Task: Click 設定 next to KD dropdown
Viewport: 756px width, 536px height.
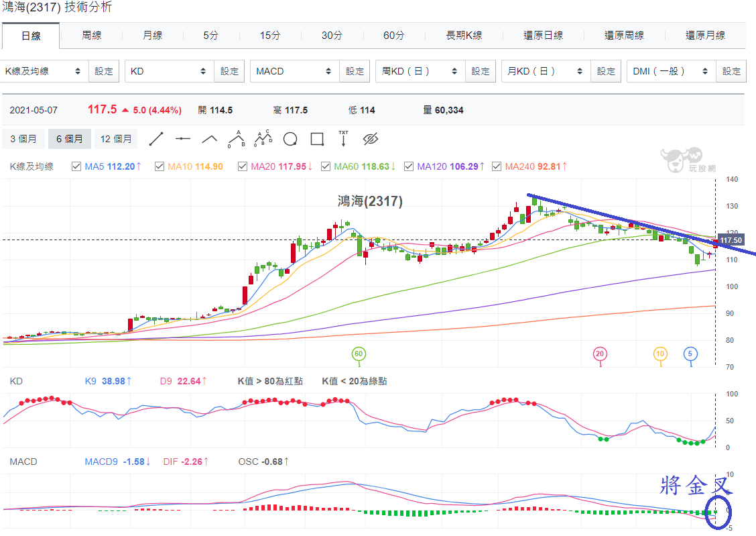Action: (x=229, y=71)
